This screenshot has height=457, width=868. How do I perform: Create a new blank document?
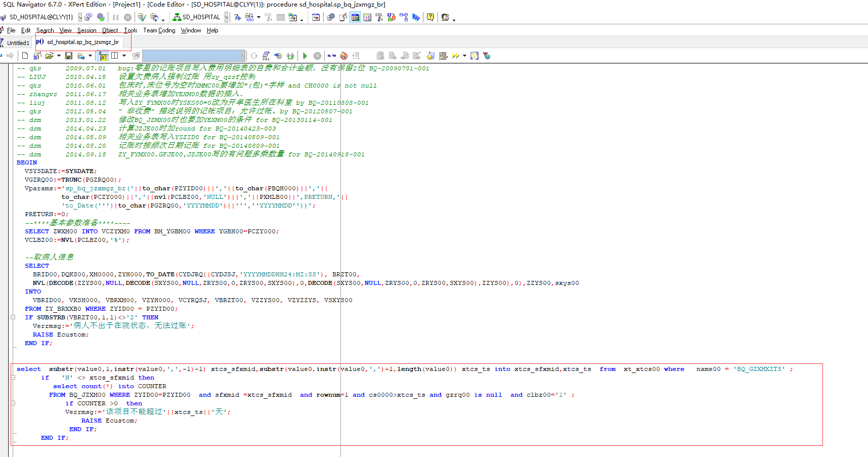click(x=25, y=56)
